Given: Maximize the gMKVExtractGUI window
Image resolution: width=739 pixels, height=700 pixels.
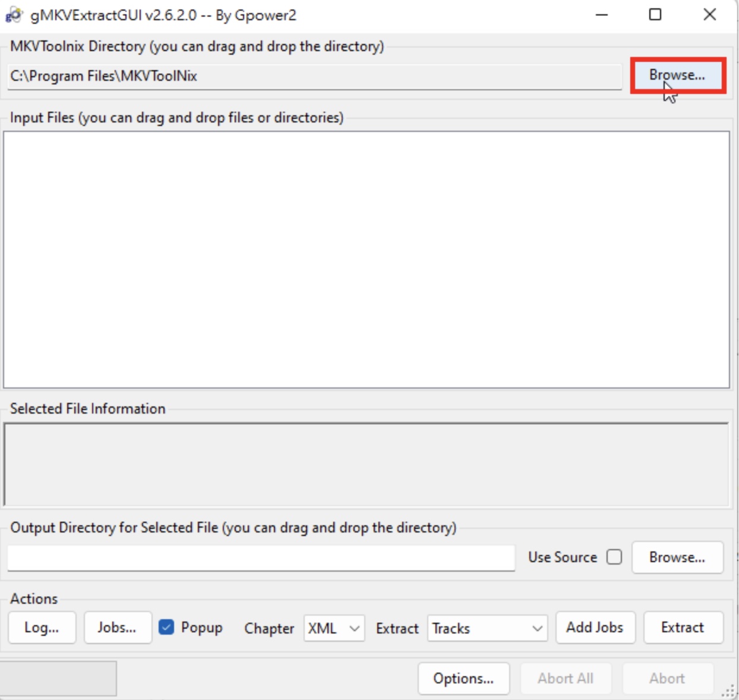Looking at the screenshot, I should (655, 15).
